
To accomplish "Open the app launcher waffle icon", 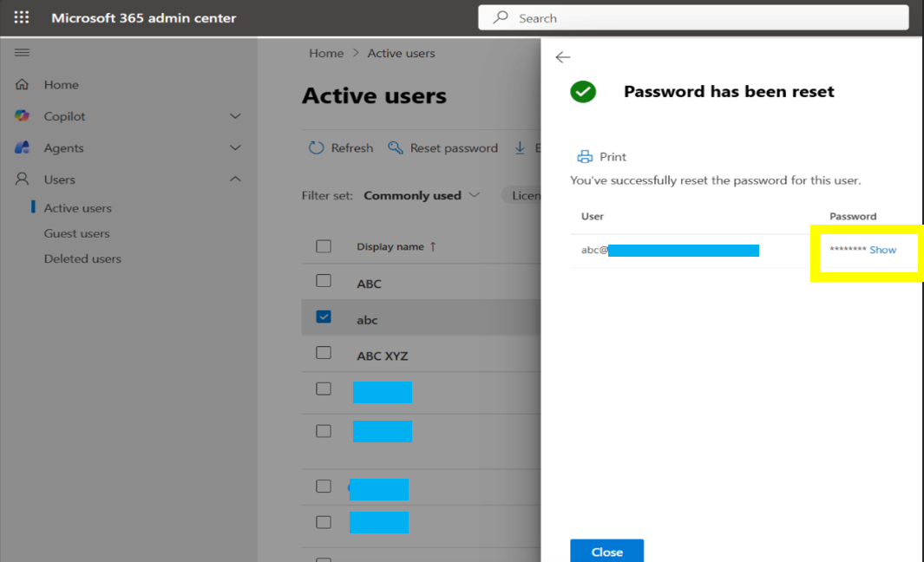I will pos(22,18).
